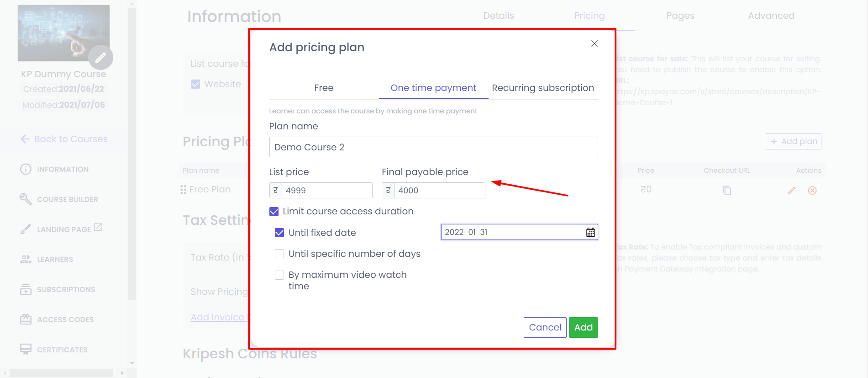Copy the Free Plan checkout URL
Viewport: 868px width, 378px height.
[x=727, y=190]
